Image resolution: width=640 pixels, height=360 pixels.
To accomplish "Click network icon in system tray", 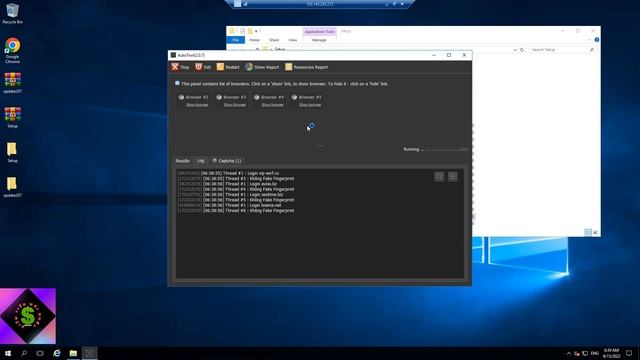I will [x=585, y=353].
